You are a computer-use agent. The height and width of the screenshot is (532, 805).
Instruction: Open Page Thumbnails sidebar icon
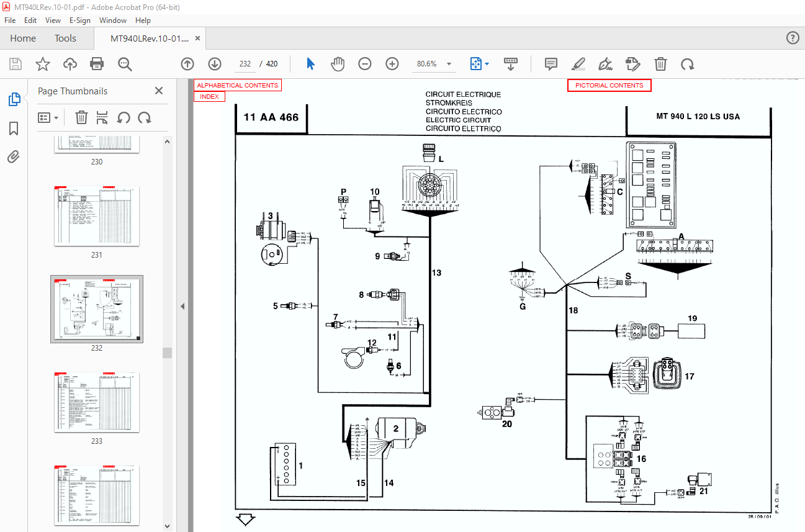(x=14, y=99)
